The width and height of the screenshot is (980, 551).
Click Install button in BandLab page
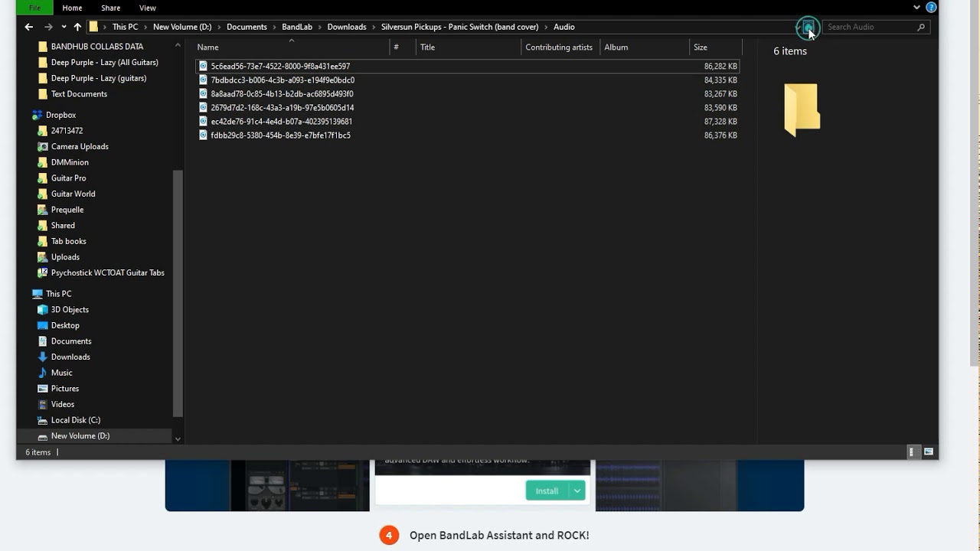pos(547,491)
